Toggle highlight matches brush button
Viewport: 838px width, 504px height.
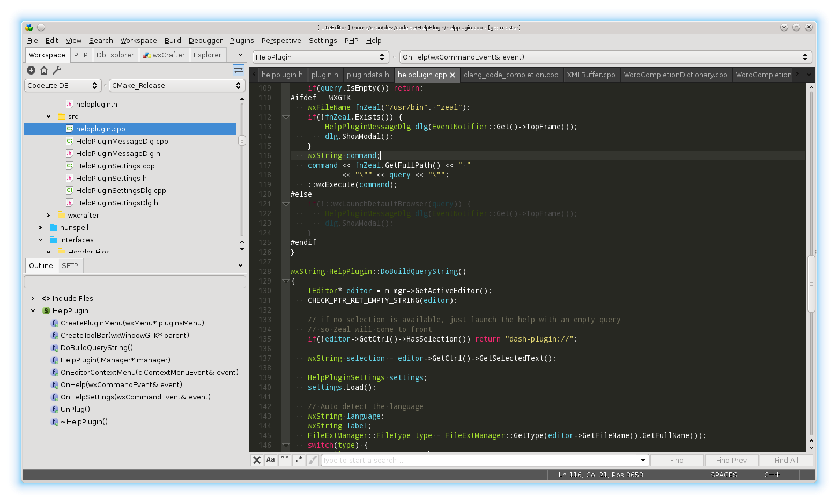[313, 460]
